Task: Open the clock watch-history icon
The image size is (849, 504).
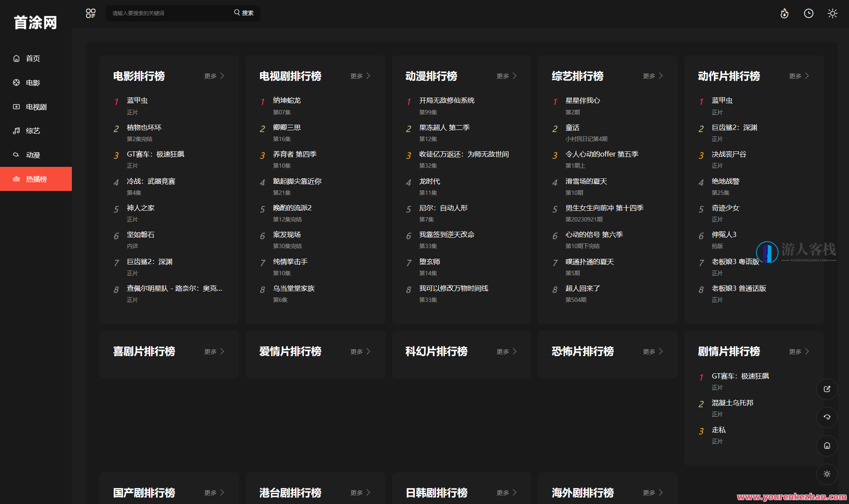Action: [x=809, y=14]
